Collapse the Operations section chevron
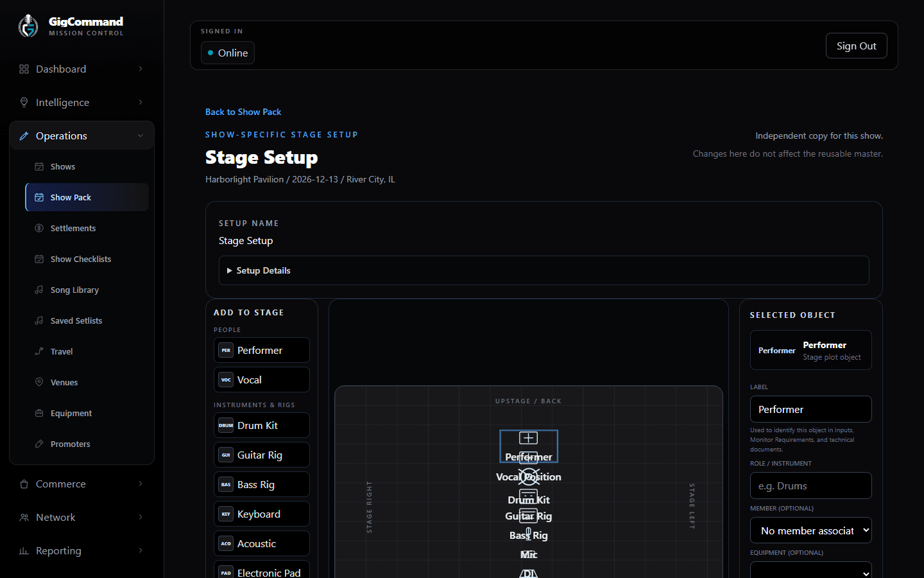The image size is (924, 578). [x=141, y=136]
